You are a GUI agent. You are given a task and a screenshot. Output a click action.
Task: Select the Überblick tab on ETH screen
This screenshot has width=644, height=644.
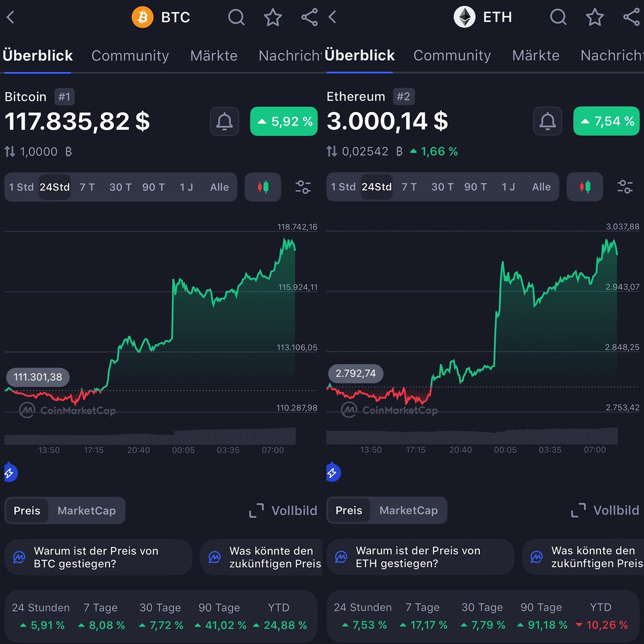pos(360,56)
